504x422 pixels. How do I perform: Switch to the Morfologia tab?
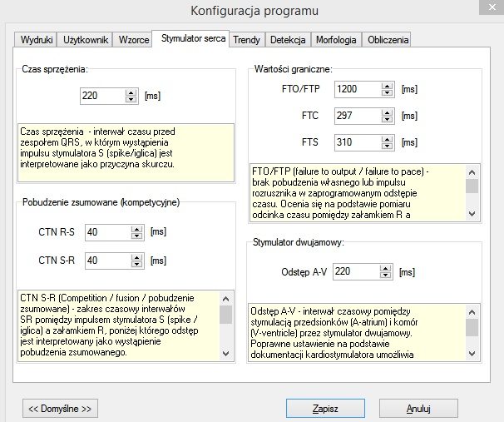[x=336, y=40]
